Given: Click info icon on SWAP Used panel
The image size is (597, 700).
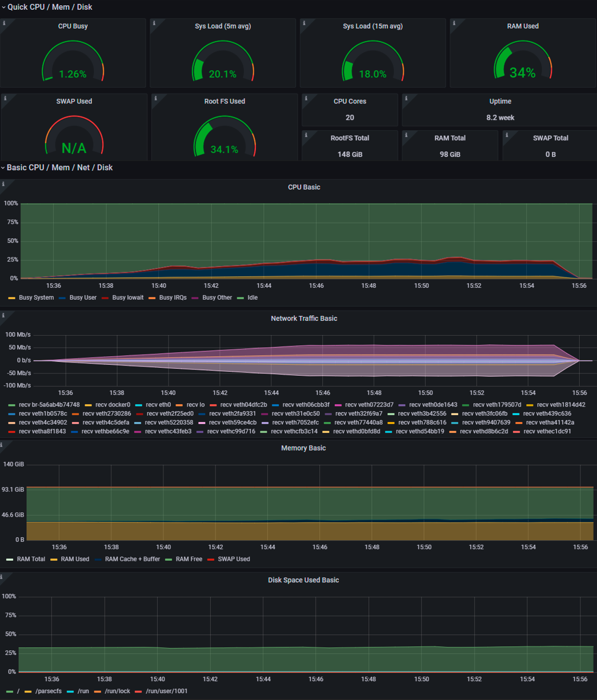Looking at the screenshot, I should coord(5,98).
